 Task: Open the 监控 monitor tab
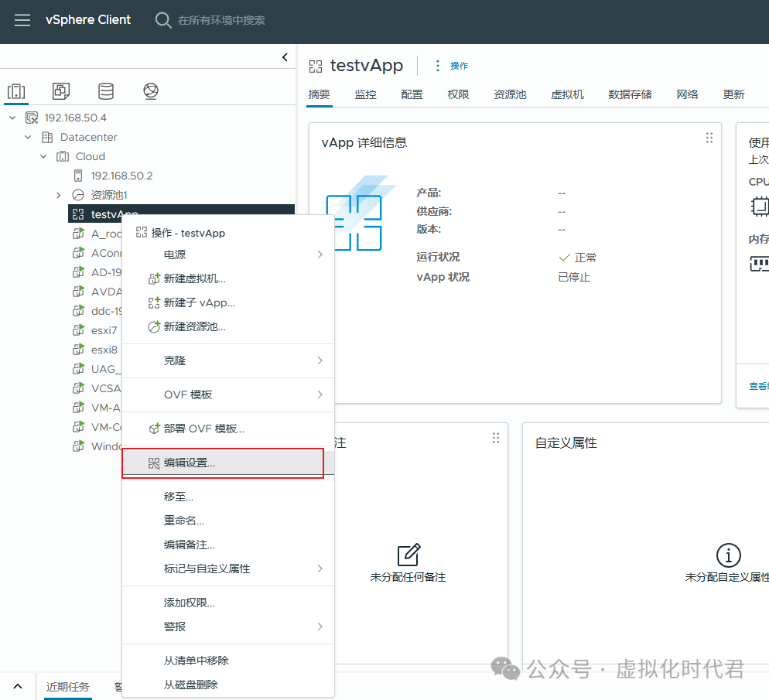(x=365, y=94)
